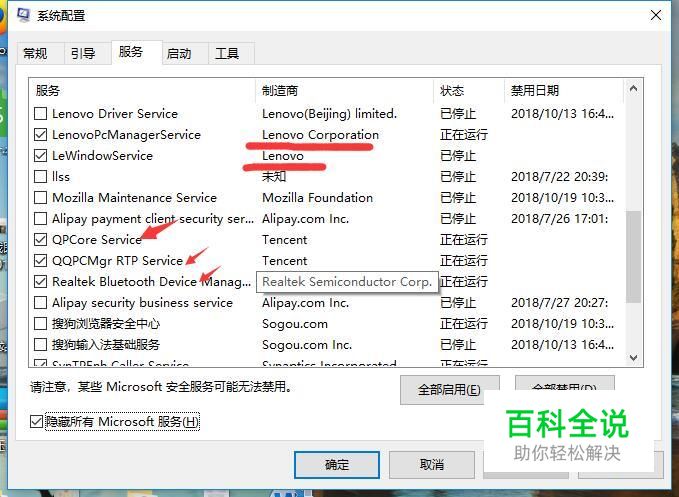Enable 搜狗输入法基础服务 checkbox

point(40,345)
